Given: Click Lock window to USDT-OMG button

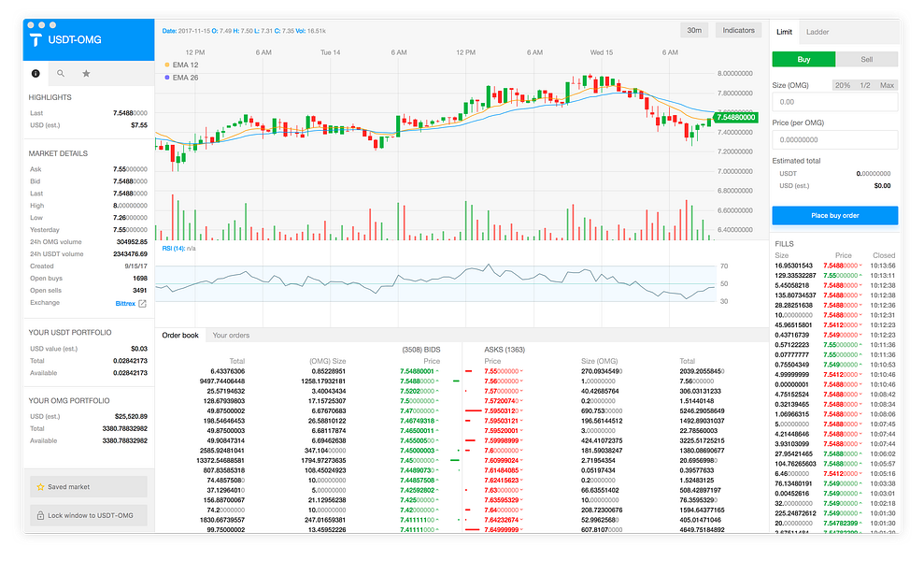Looking at the screenshot, I should tap(89, 515).
